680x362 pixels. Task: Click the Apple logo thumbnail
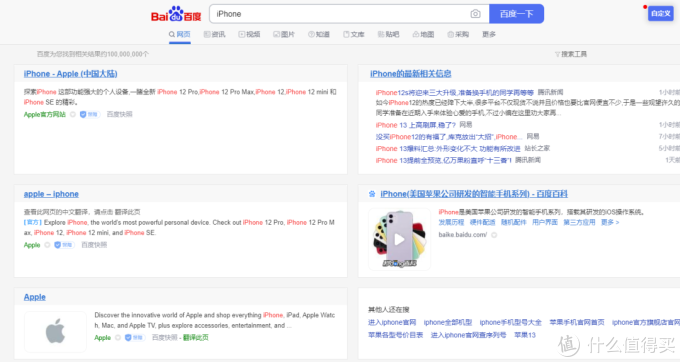pyautogui.click(x=56, y=331)
